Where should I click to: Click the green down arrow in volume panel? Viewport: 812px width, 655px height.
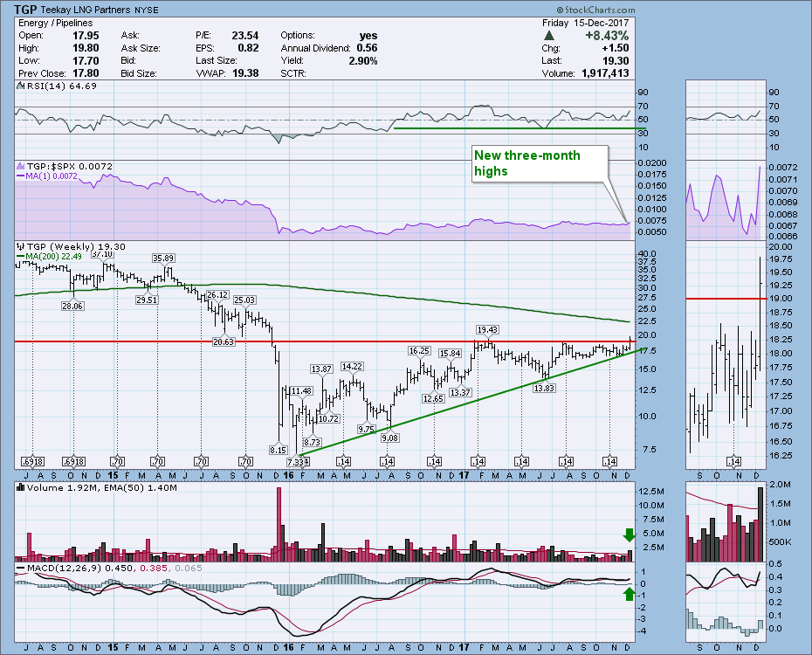[629, 534]
